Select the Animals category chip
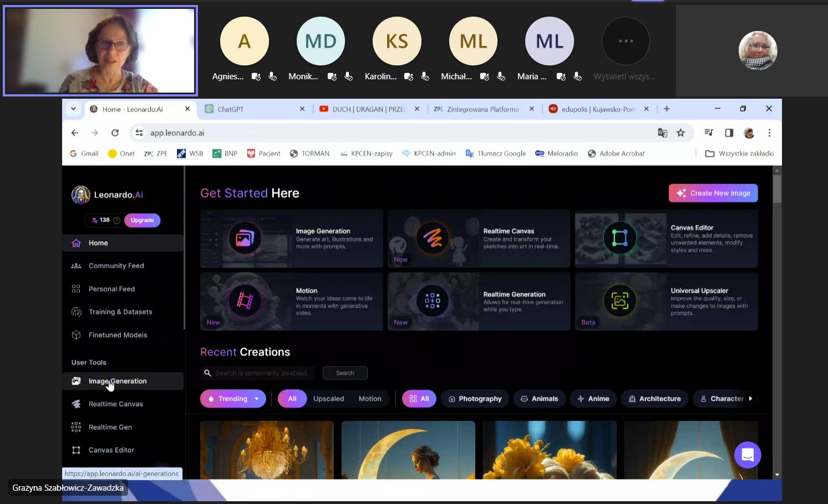Image resolution: width=828 pixels, height=504 pixels. [x=540, y=399]
